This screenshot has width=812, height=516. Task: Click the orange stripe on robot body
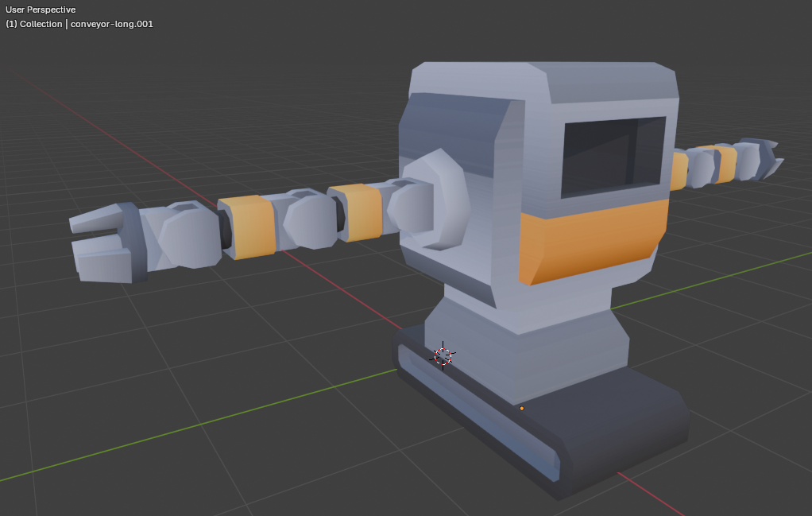pyautogui.click(x=592, y=241)
